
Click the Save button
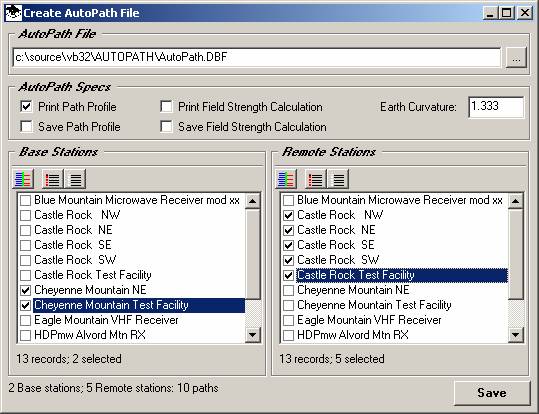492,393
